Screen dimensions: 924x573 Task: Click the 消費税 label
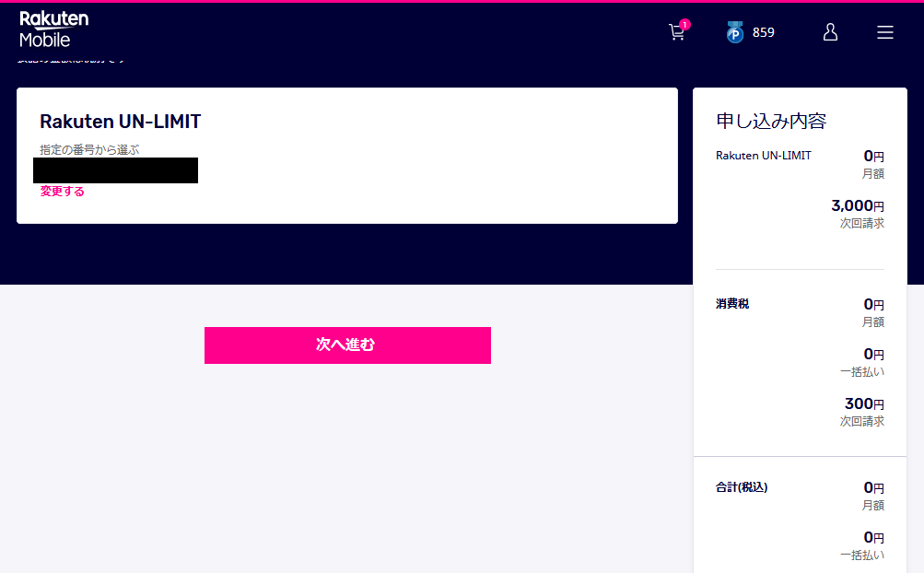point(731,304)
